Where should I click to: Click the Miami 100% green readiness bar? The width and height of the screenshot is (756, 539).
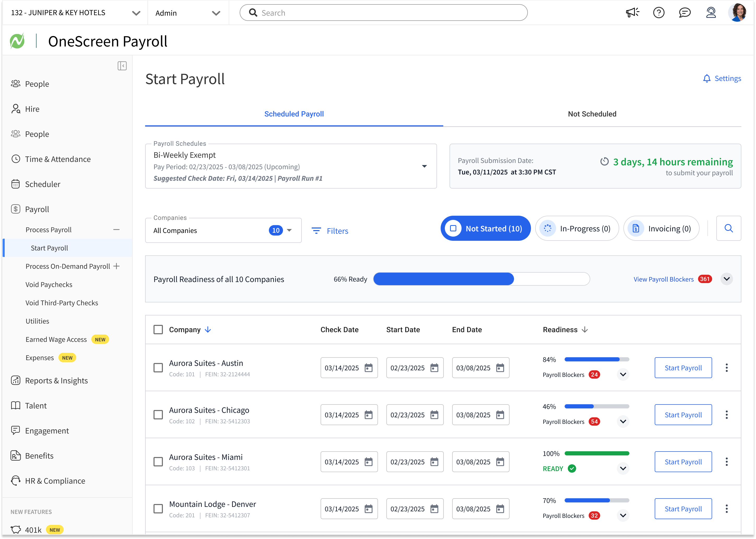click(597, 453)
